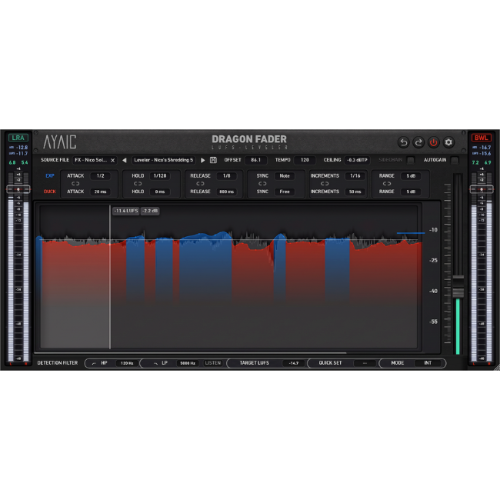Click the horizontal scrollbar under graph
Screen dimensions: 500x500
point(190,353)
